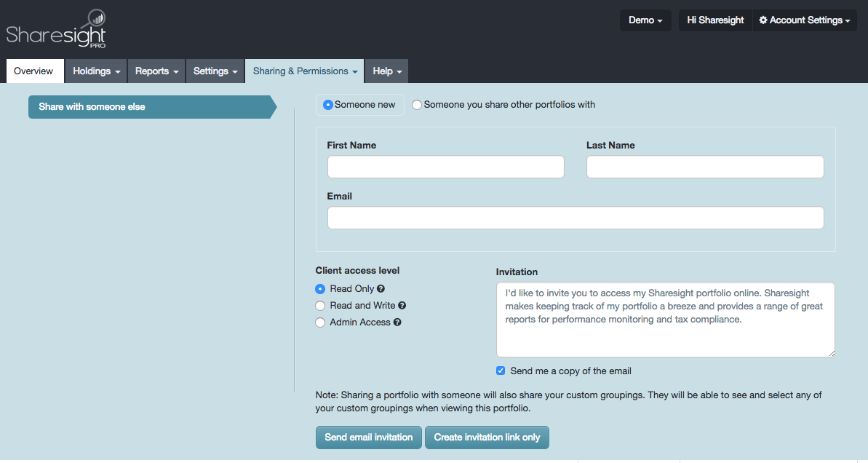Click Hi Sharesight greeting button
Screen dimensions: 868x463
coord(715,20)
